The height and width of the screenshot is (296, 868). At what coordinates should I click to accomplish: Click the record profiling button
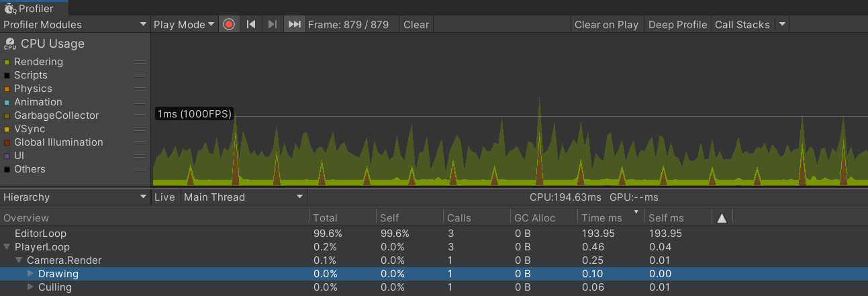coord(229,24)
